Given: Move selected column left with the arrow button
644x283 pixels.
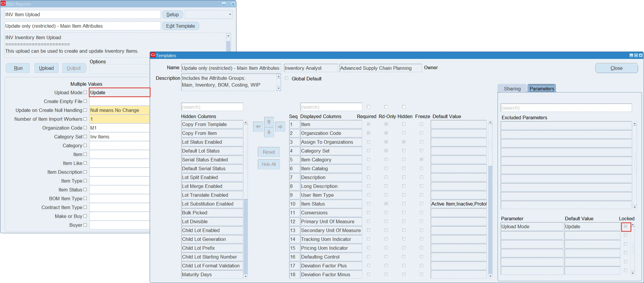Looking at the screenshot, I should point(258,127).
